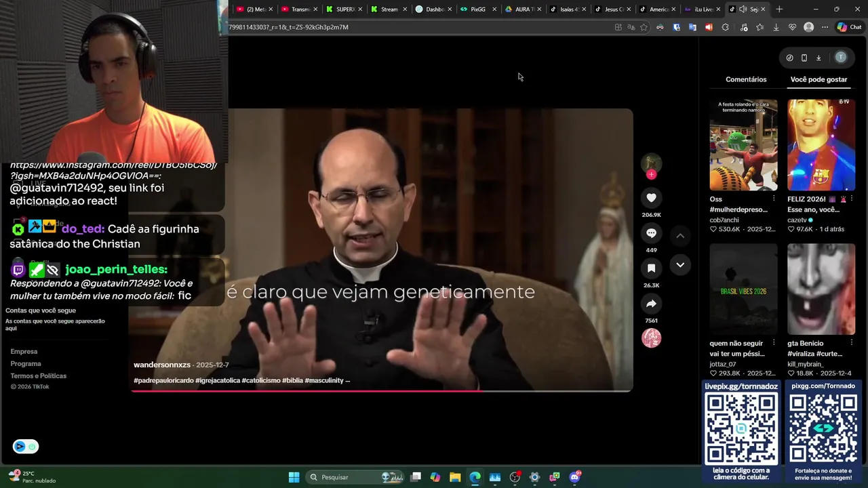
Task: Click #masculinity hashtag
Action: [324, 380]
